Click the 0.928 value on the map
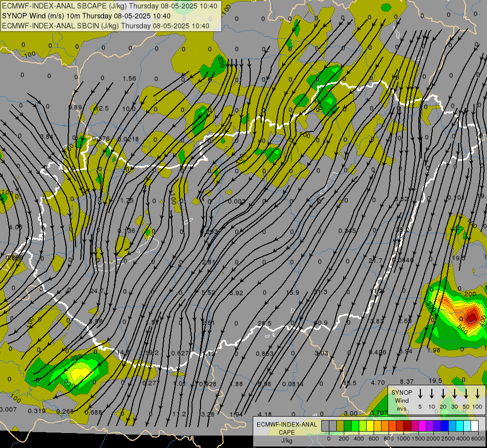This screenshot has height=448, width=487. coord(207,384)
